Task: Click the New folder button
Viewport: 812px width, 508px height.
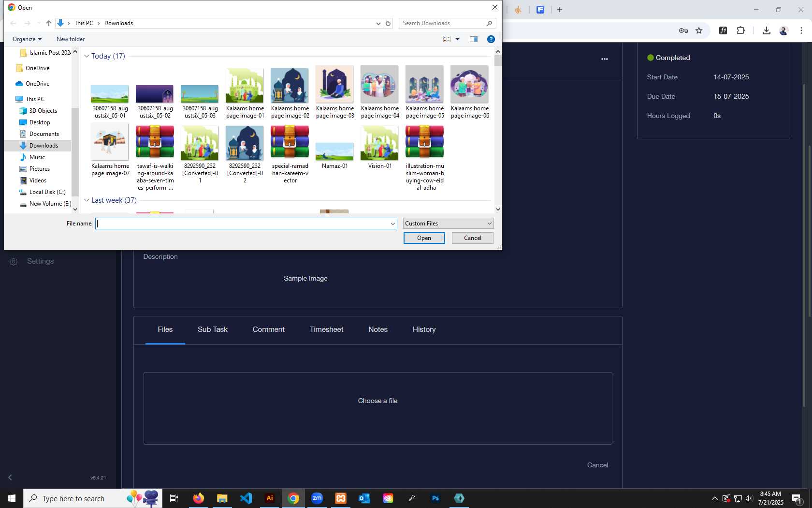Action: (x=71, y=39)
